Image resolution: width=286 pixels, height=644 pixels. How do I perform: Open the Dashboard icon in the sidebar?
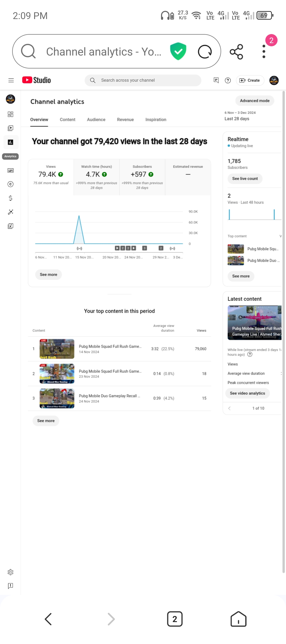tap(10, 114)
